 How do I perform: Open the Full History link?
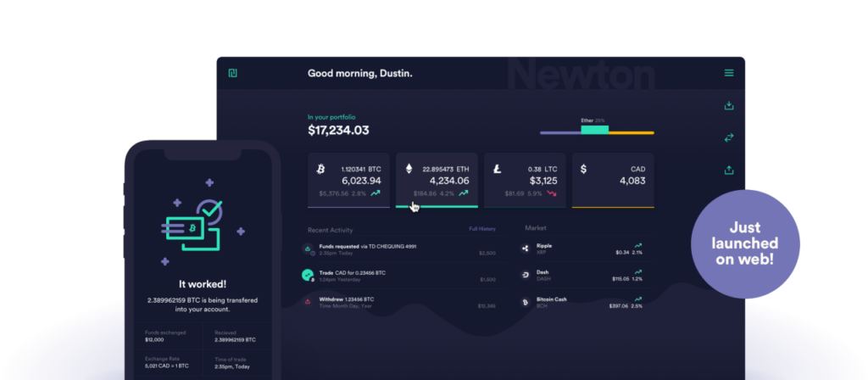[x=481, y=229]
